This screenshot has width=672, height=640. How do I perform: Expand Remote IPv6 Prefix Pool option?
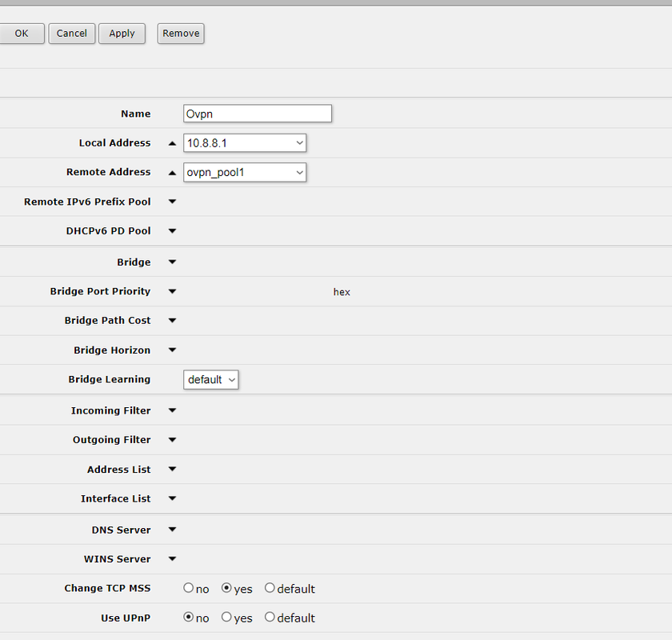(172, 202)
